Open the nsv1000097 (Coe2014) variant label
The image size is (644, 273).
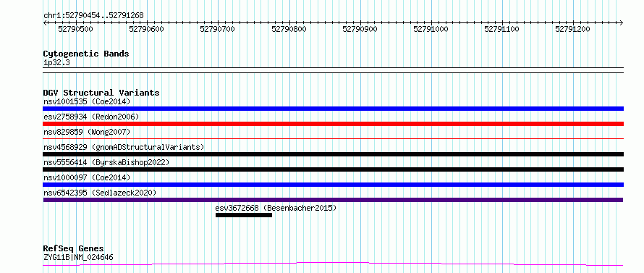pyautogui.click(x=87, y=177)
